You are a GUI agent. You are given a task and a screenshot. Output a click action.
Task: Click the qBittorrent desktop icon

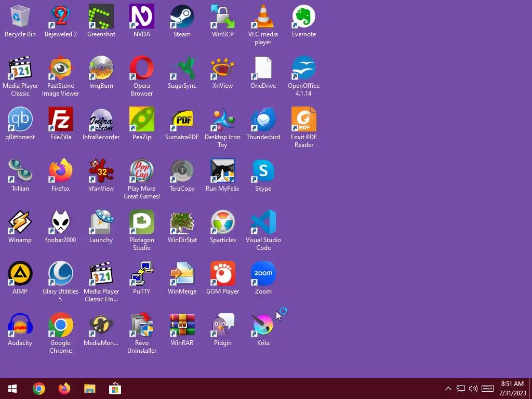point(20,119)
